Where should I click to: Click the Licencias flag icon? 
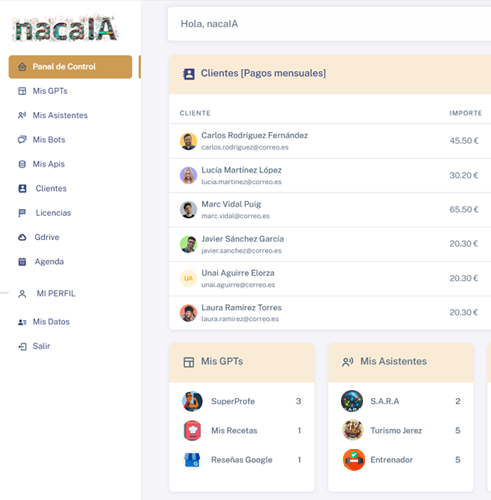coord(22,213)
